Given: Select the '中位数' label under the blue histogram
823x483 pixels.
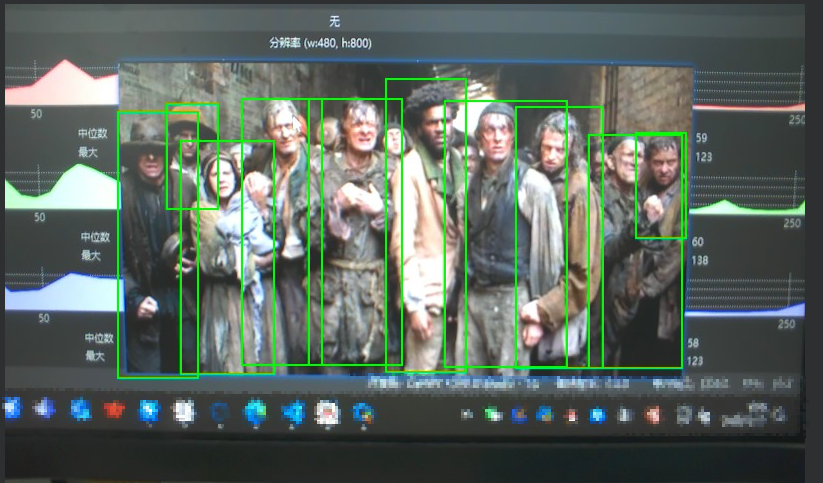Looking at the screenshot, I should (99, 338).
